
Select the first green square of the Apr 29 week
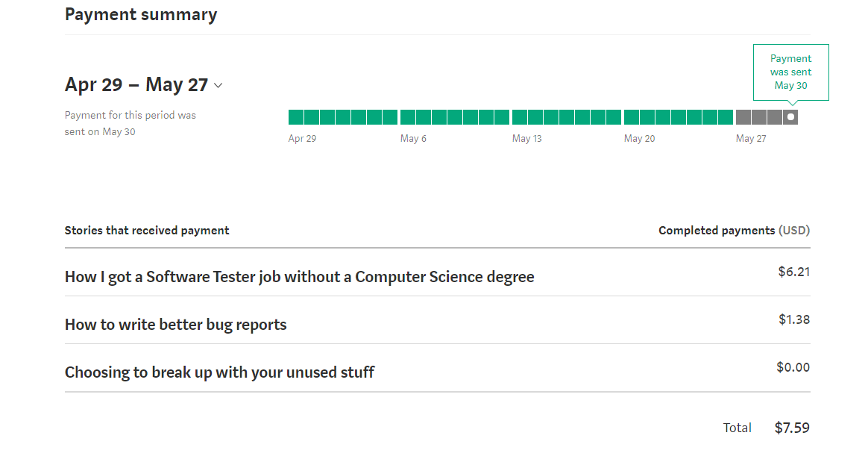click(x=296, y=117)
